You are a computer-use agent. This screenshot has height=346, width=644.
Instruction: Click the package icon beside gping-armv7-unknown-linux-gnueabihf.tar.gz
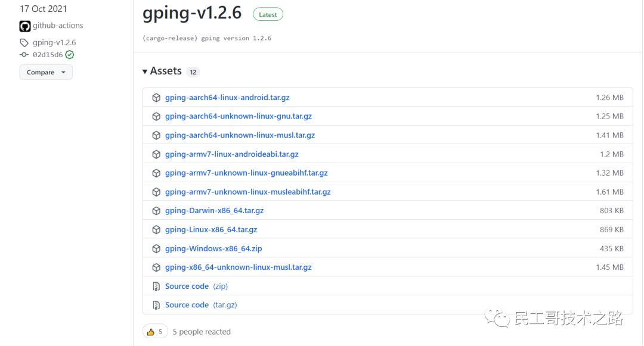pyautogui.click(x=156, y=173)
